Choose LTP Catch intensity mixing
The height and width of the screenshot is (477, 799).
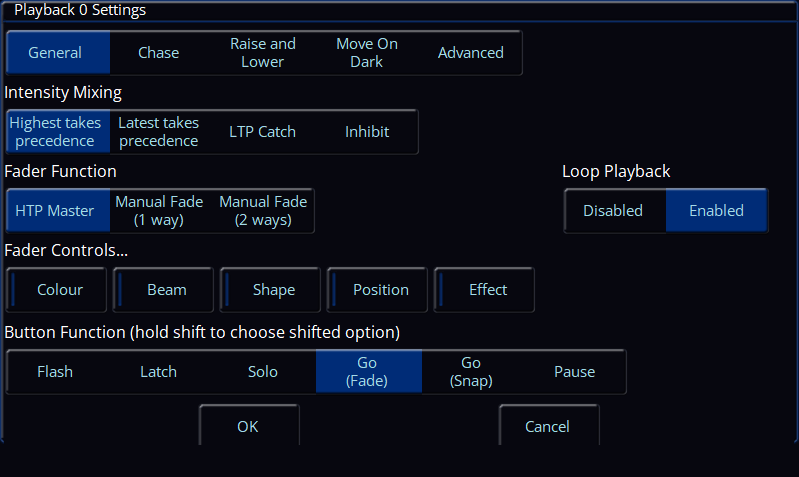262,132
